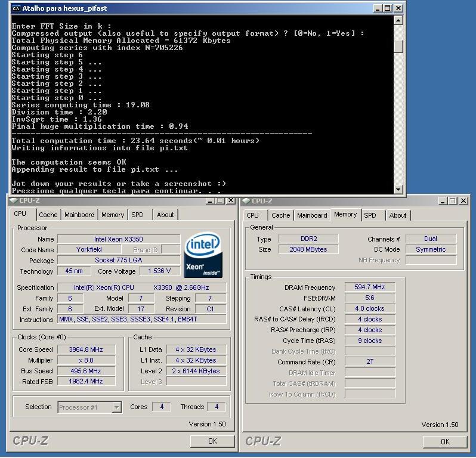Click the L1 Inst. value '4 x 32 KBytes'
This screenshot has height=458, width=476.
tap(196, 360)
